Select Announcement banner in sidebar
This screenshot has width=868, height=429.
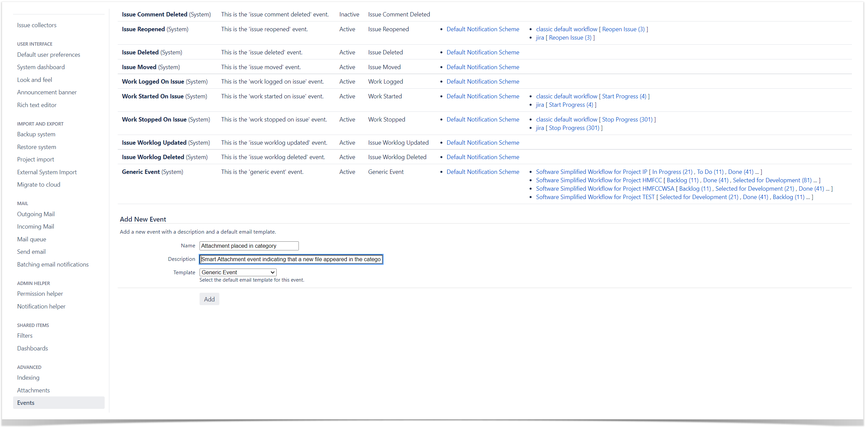point(47,92)
